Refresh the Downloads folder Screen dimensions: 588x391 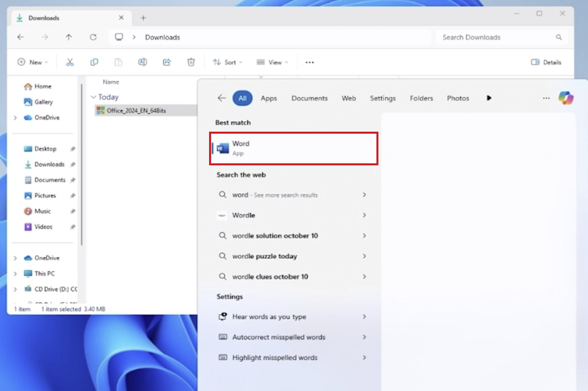pyautogui.click(x=93, y=37)
